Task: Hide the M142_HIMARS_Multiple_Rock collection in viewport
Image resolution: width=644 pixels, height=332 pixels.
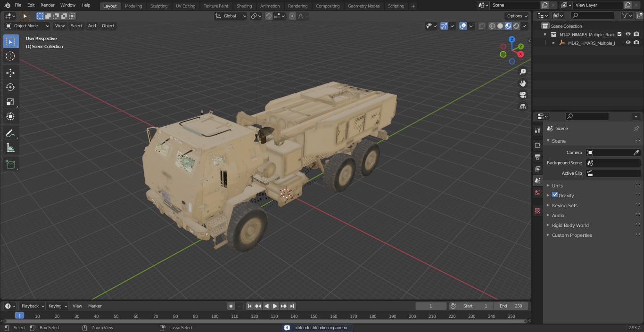Action: pyautogui.click(x=628, y=34)
